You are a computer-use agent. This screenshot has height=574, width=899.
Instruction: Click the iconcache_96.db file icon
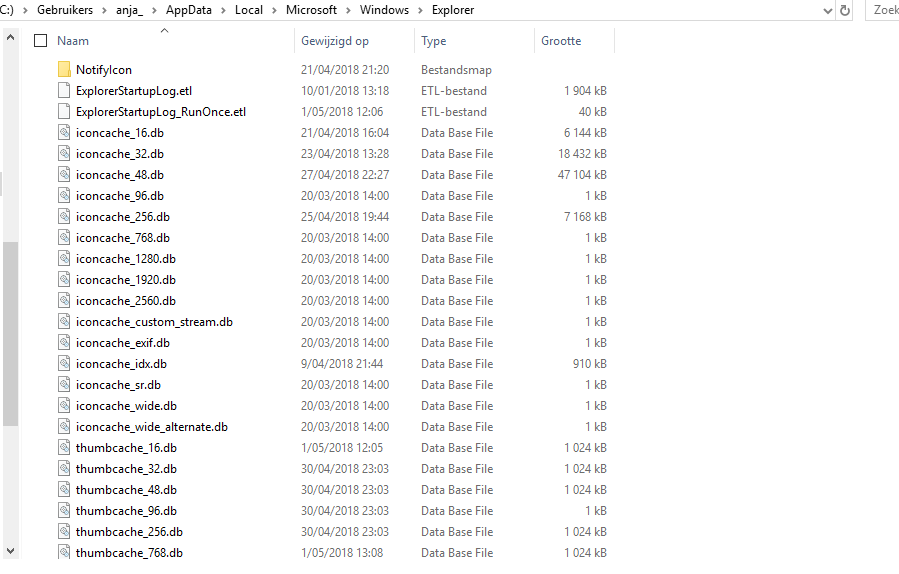(64, 196)
